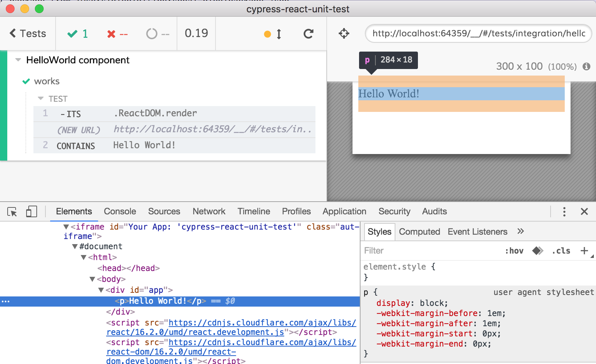Switch to the Computed pane tab

pyautogui.click(x=419, y=232)
